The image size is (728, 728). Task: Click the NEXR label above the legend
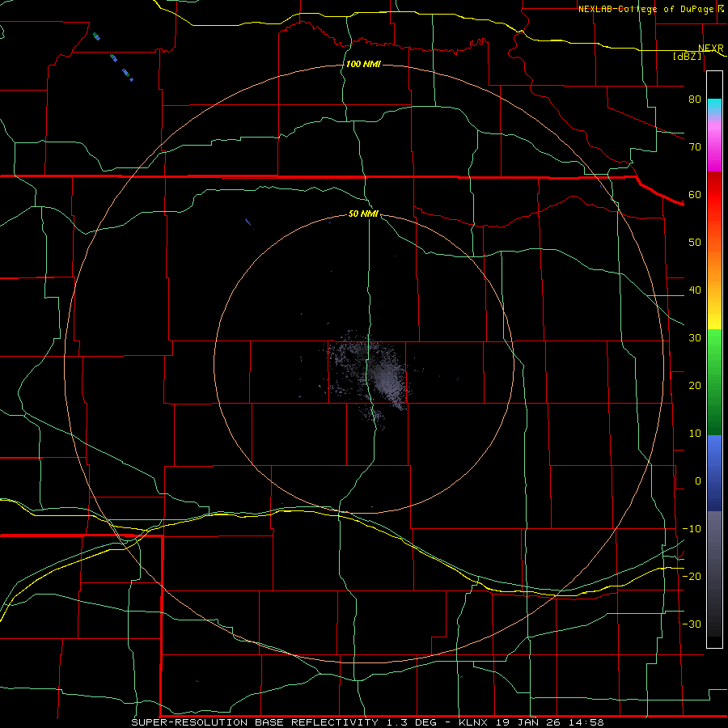[x=710, y=49]
